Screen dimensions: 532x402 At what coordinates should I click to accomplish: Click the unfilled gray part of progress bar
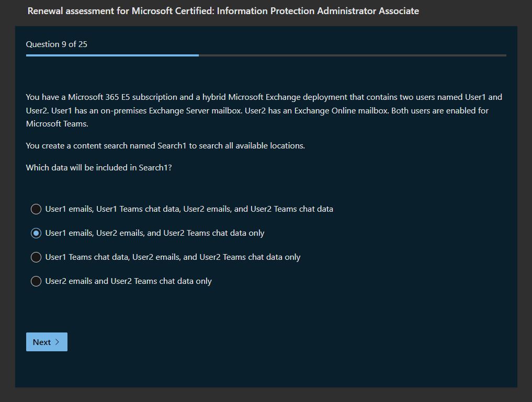point(352,55)
